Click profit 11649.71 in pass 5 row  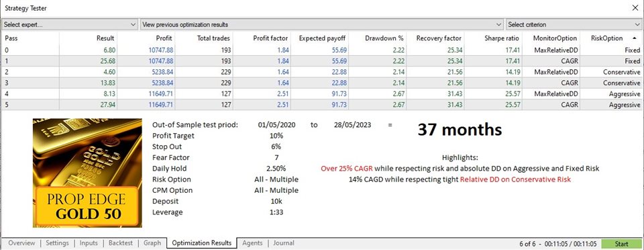161,105
